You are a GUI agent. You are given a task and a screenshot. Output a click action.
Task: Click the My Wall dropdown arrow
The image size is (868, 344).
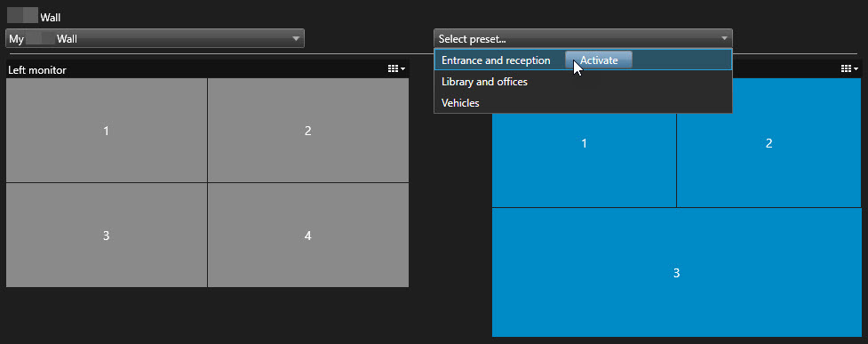point(296,39)
